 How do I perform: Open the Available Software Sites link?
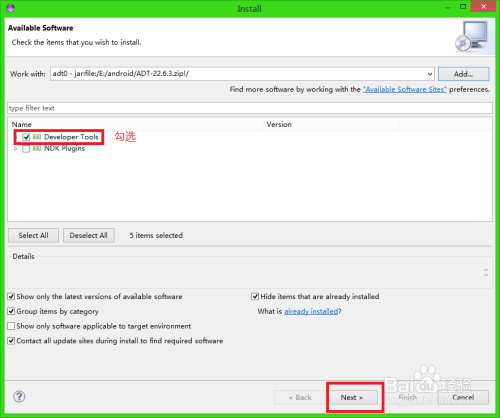tap(405, 89)
